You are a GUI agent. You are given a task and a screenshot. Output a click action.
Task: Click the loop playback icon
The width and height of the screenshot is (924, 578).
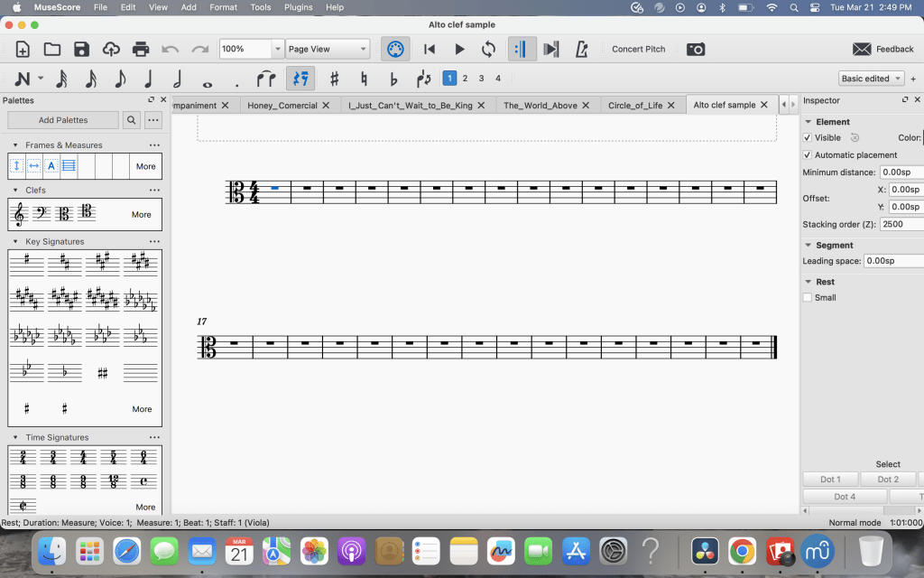(x=488, y=49)
